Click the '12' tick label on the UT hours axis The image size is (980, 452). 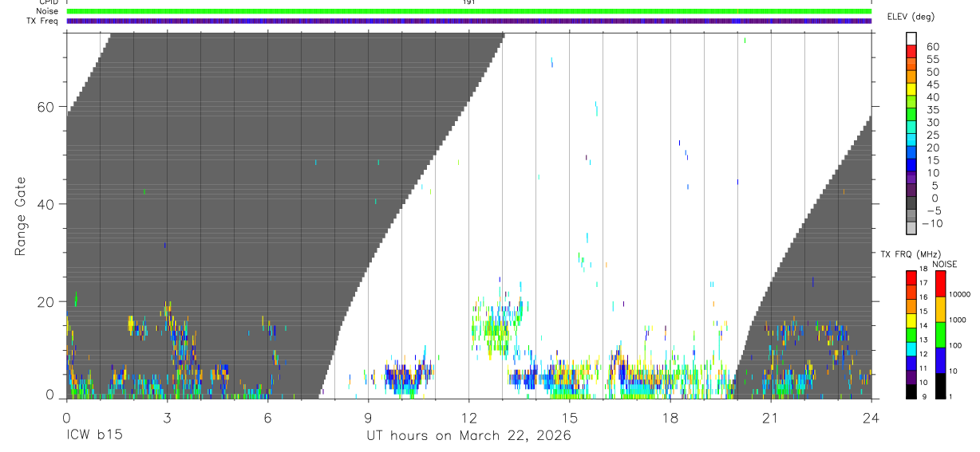468,418
